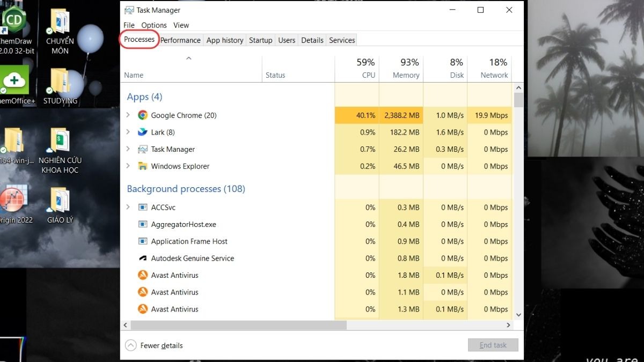Screen dimensions: 644x362
Task: Click the ACCSvc process icon
Action: tap(143, 208)
